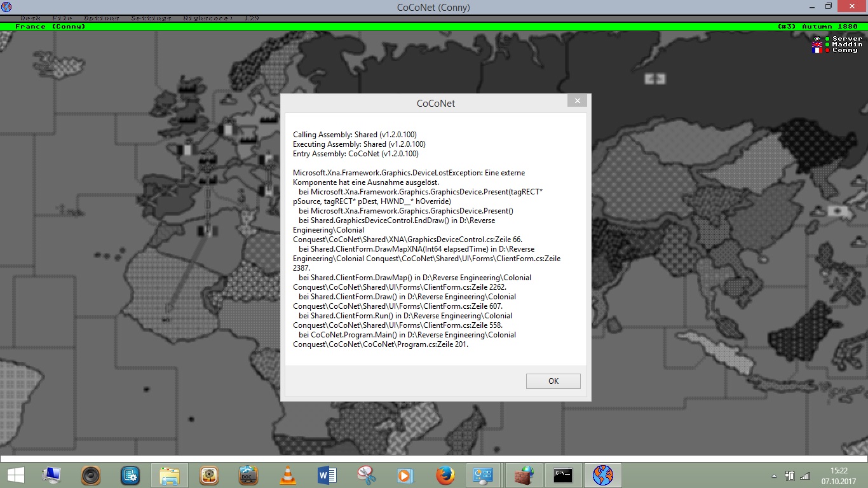Screen dimensions: 868x488
Task: Launch Firefox from taskbar
Action: (x=445, y=475)
